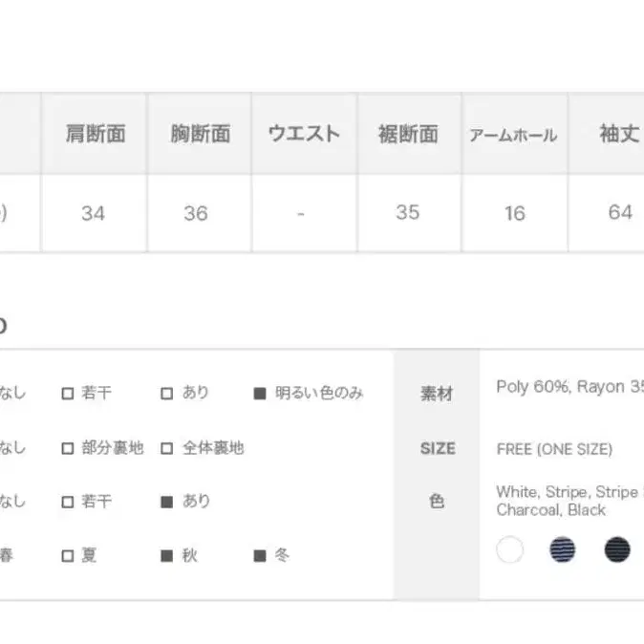Check the 部分裏地 option
644x644 pixels.
point(68,448)
